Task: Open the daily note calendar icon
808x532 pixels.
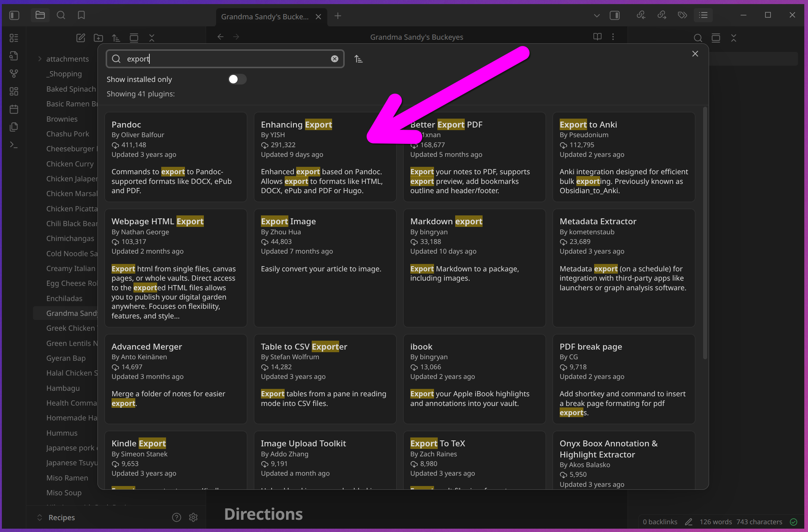Action: point(14,109)
